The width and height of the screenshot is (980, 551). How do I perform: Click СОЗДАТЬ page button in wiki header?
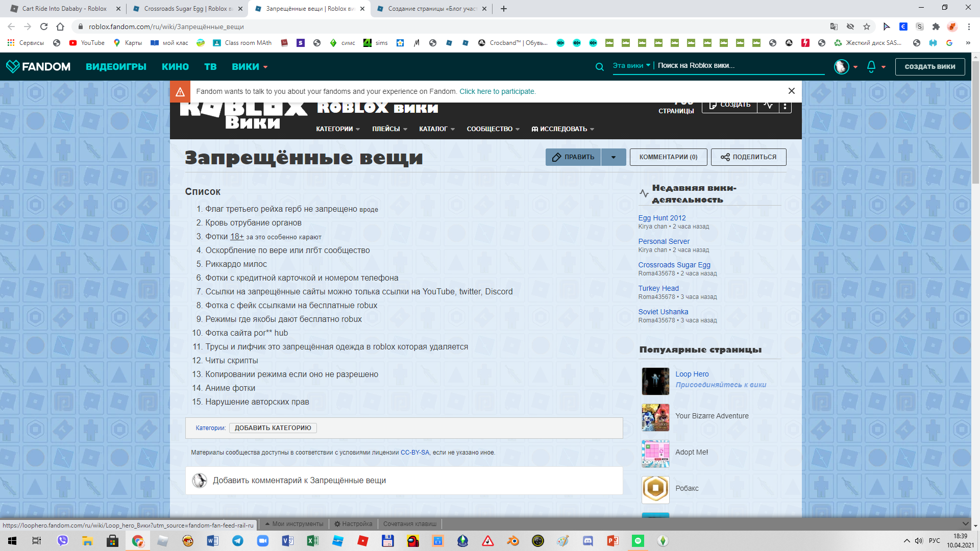[x=729, y=105]
